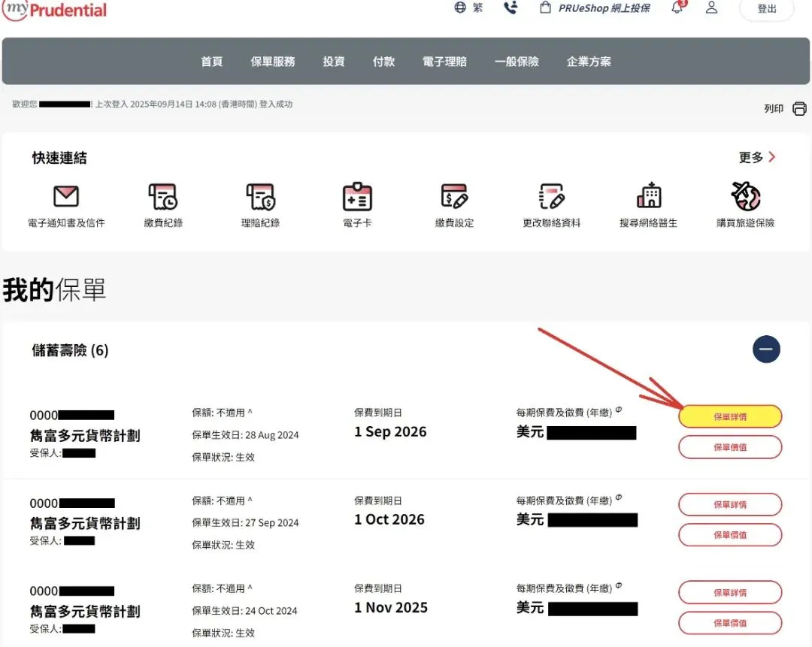
Task: Expand more quick links with the chevron
Action: (771, 157)
